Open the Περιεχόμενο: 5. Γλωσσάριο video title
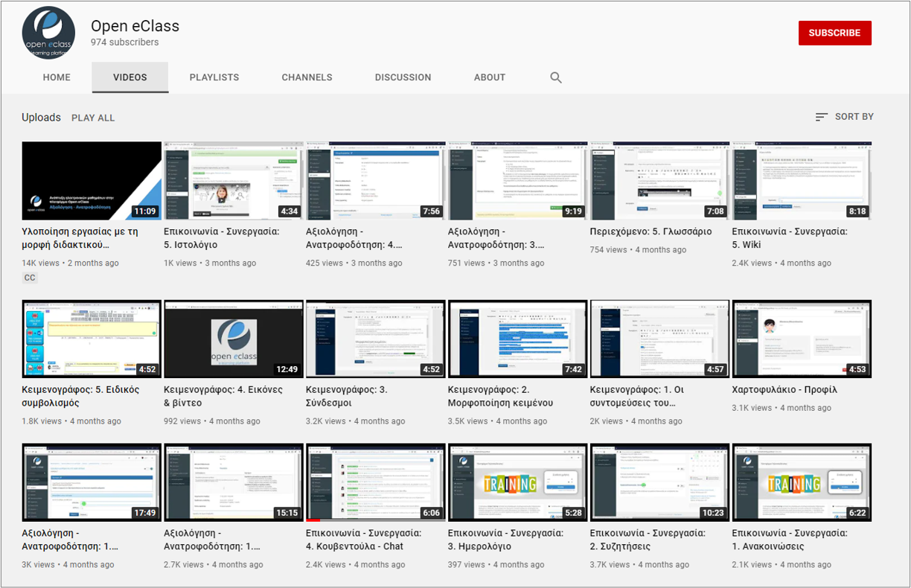 651,231
